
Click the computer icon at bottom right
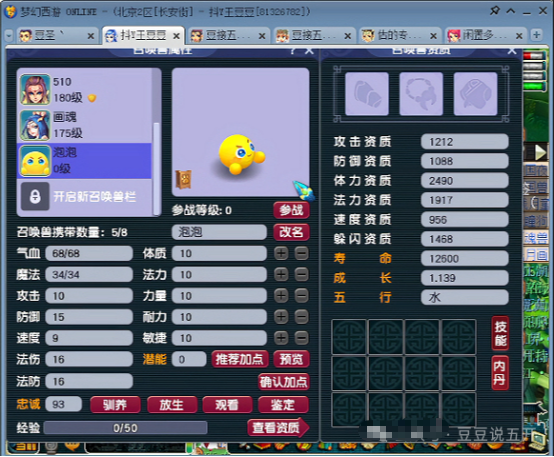(538, 439)
